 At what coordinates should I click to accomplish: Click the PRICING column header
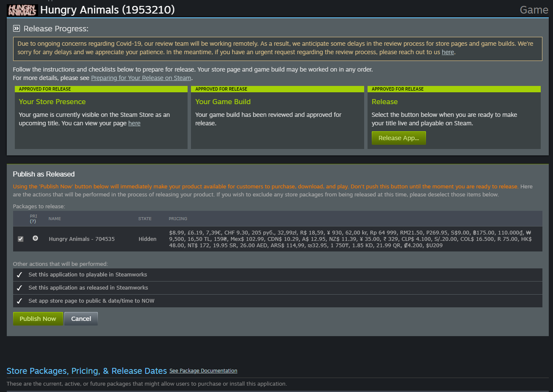click(x=178, y=219)
